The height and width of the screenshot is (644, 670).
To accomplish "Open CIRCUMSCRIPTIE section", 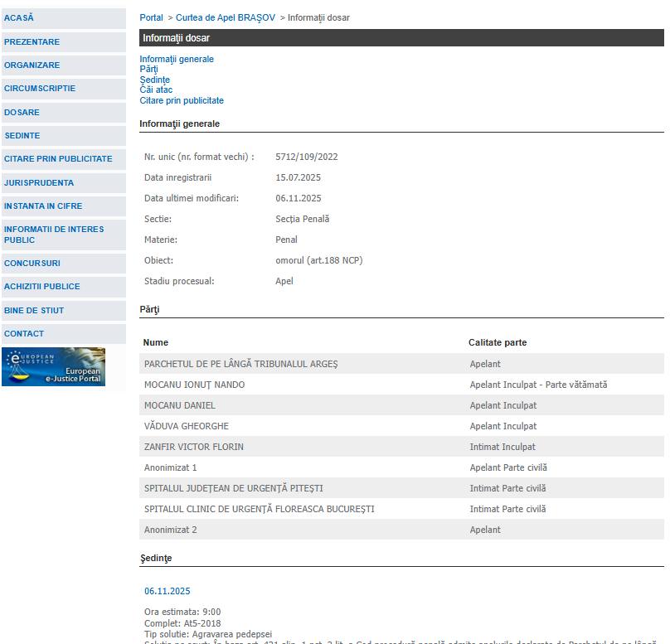I will click(x=39, y=88).
